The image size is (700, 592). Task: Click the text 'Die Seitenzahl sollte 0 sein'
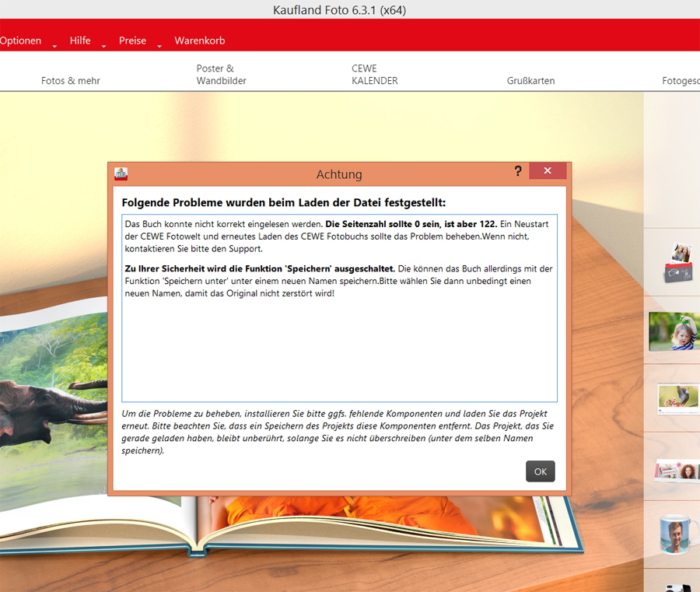coord(383,224)
